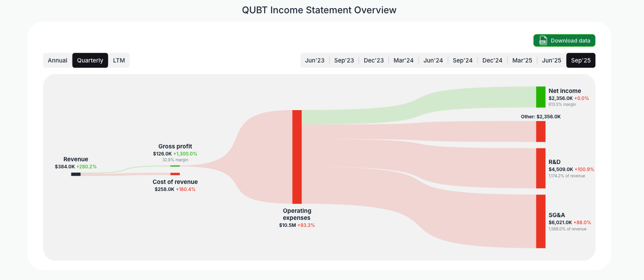Switch to the Annual view
The image size is (644, 280).
pos(57,60)
